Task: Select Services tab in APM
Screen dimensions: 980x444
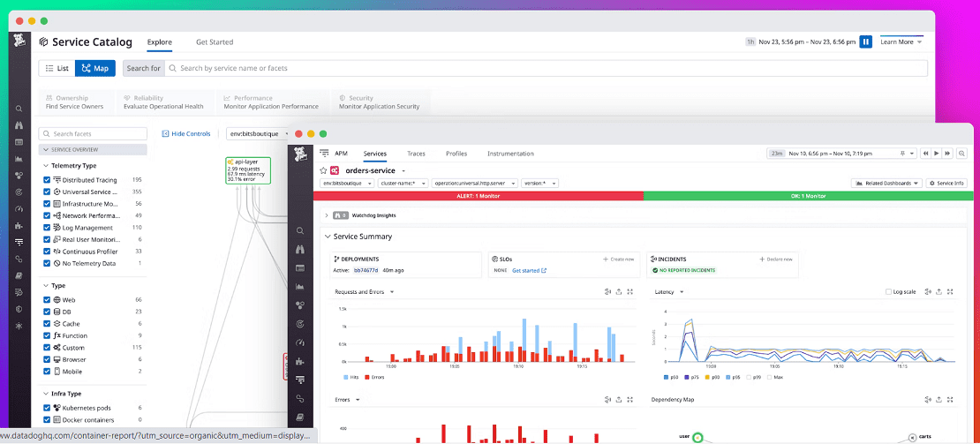Action: [x=375, y=153]
